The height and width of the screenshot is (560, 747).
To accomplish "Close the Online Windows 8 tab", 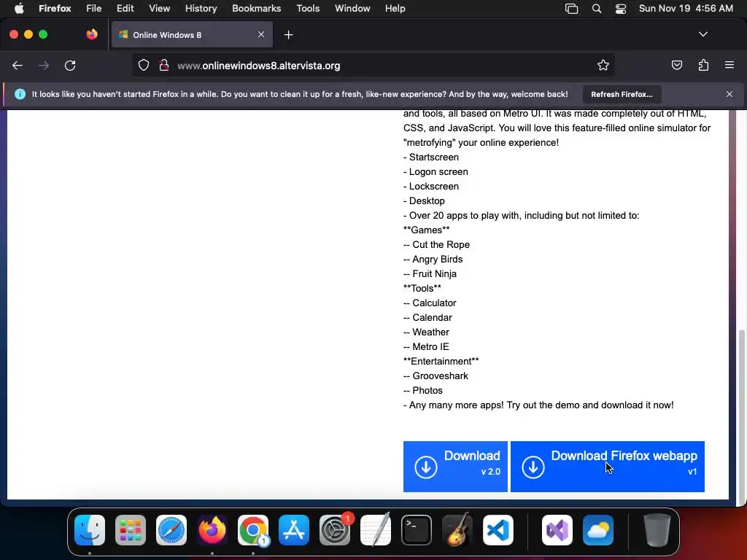I will click(x=261, y=34).
